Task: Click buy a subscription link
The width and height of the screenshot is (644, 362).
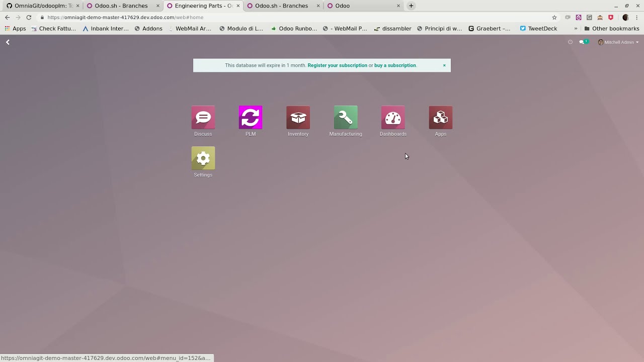Action: pos(395,65)
